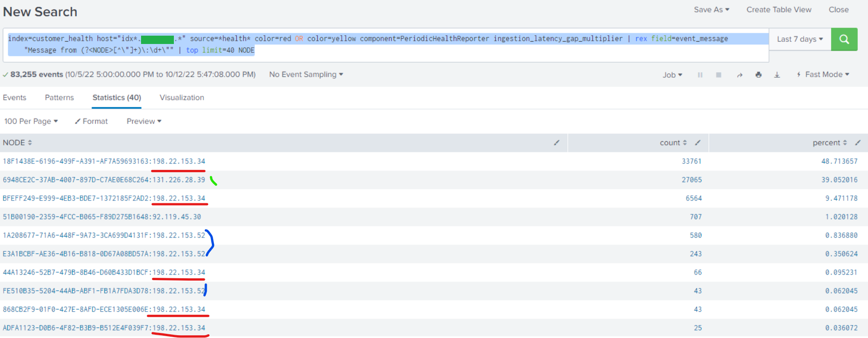Export results with download icon
868x338 pixels.
777,75
